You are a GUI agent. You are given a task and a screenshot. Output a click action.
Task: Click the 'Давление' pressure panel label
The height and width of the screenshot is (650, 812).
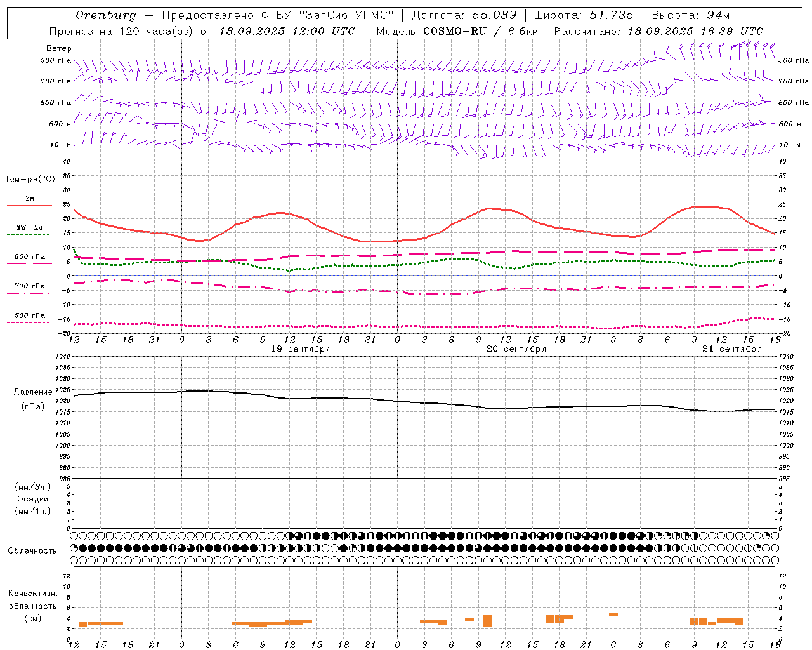pyautogui.click(x=33, y=392)
